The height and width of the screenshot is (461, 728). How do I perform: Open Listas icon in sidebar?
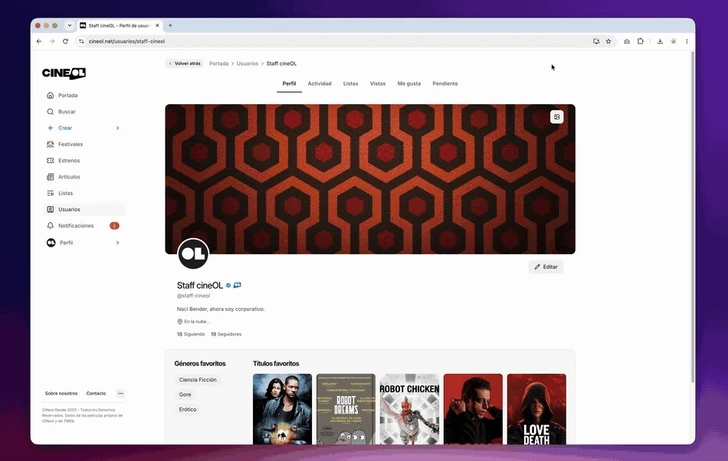pyautogui.click(x=50, y=193)
